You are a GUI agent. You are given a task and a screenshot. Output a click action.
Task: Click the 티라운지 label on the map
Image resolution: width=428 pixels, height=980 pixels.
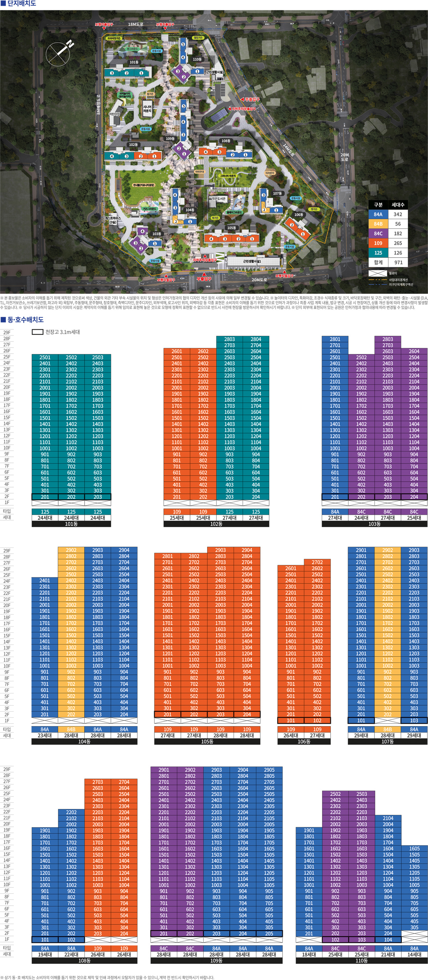tap(270, 173)
